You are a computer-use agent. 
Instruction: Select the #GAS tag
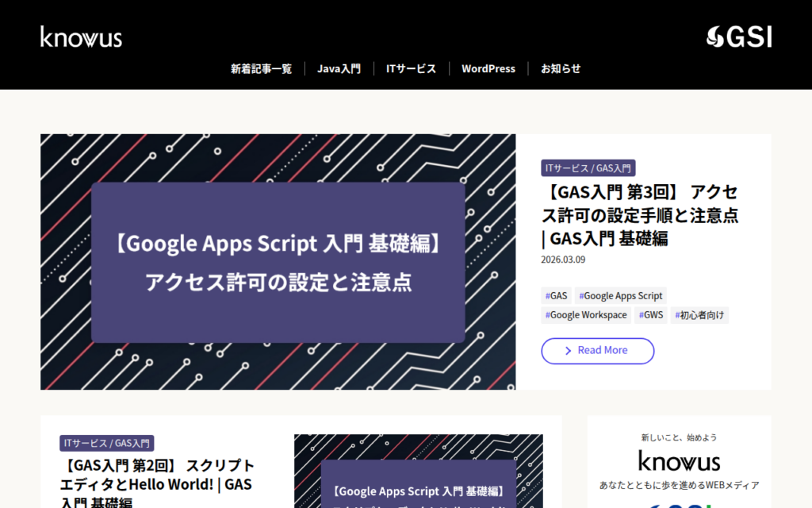pos(556,296)
